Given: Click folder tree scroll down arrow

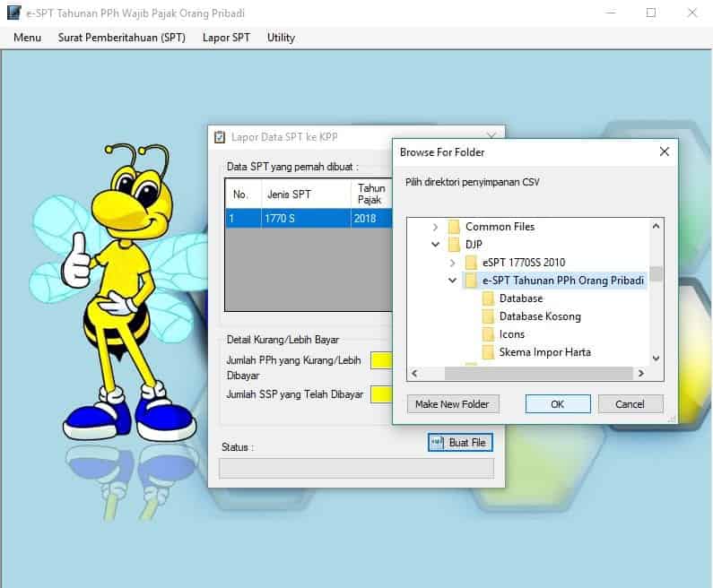Looking at the screenshot, I should (x=656, y=358).
